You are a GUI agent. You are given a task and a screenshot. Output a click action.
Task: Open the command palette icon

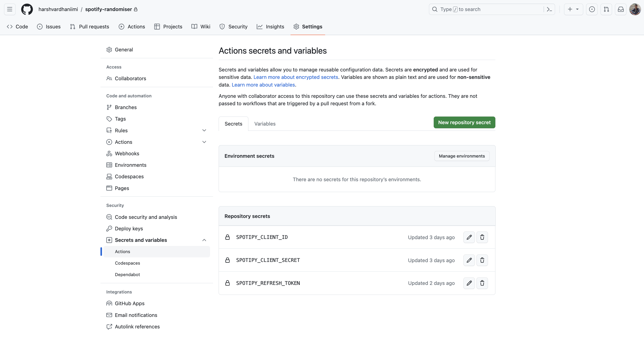click(x=549, y=9)
